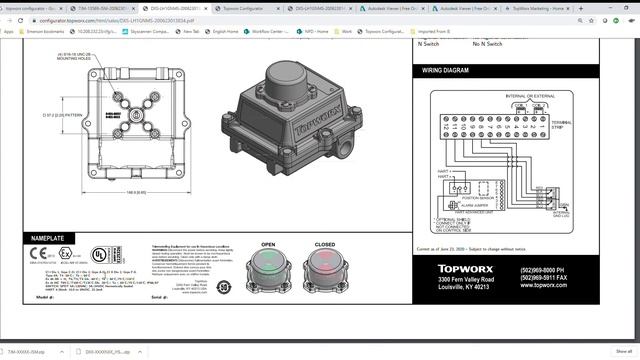Click the top-view mounting drawing
Screen dimensions: 640x360
coord(136,124)
